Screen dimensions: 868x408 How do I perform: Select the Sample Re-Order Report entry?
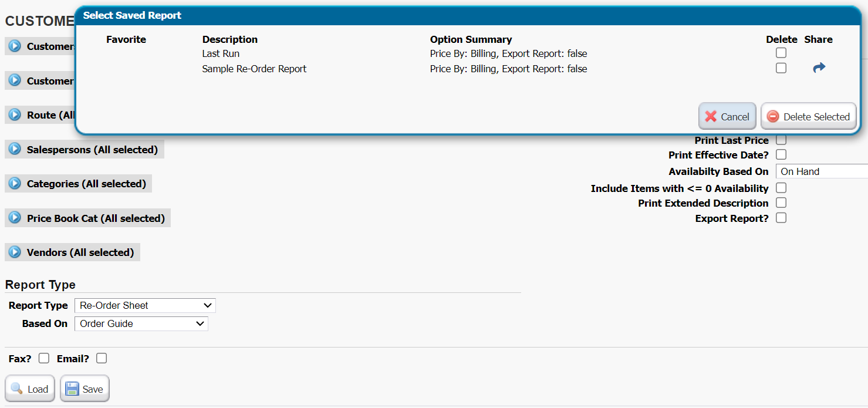pyautogui.click(x=254, y=69)
